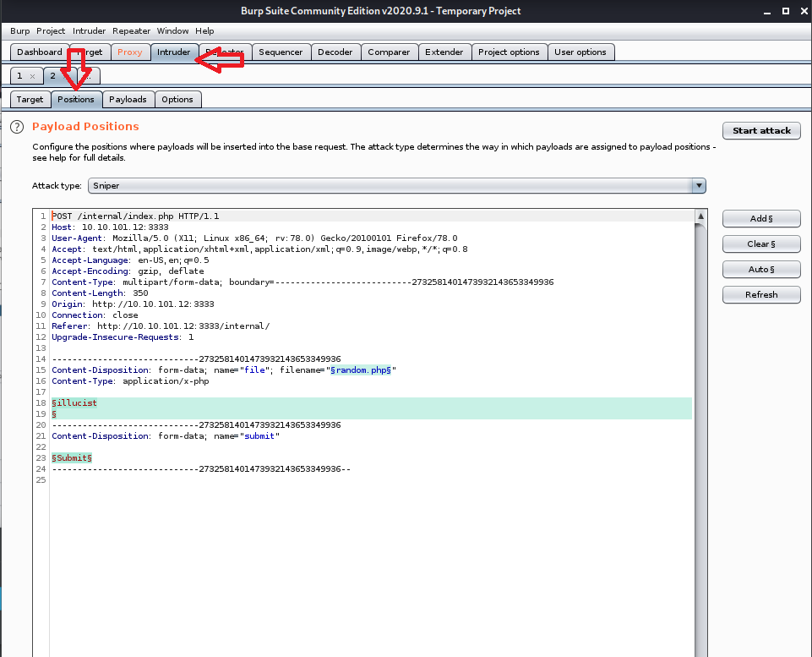Open the Burp menu
Screen dimensions: 812x657
point(20,31)
